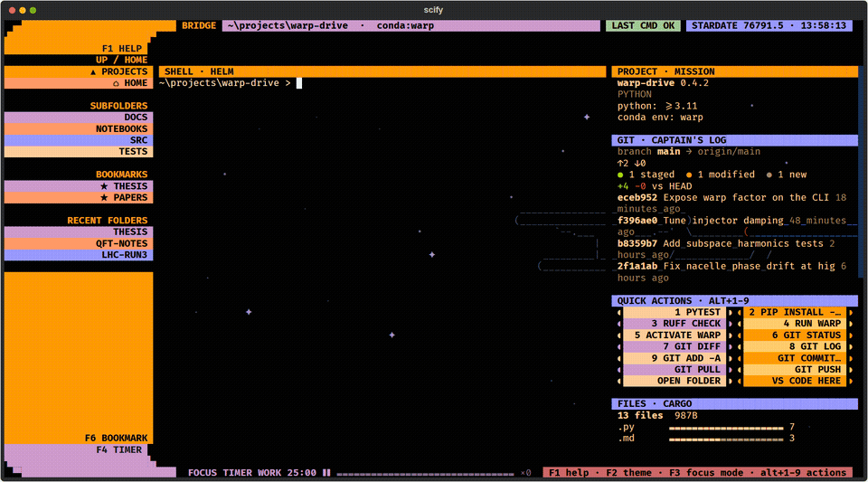The image size is (868, 482).
Task: Click the F6 BOOKMARK button
Action: coord(116,439)
